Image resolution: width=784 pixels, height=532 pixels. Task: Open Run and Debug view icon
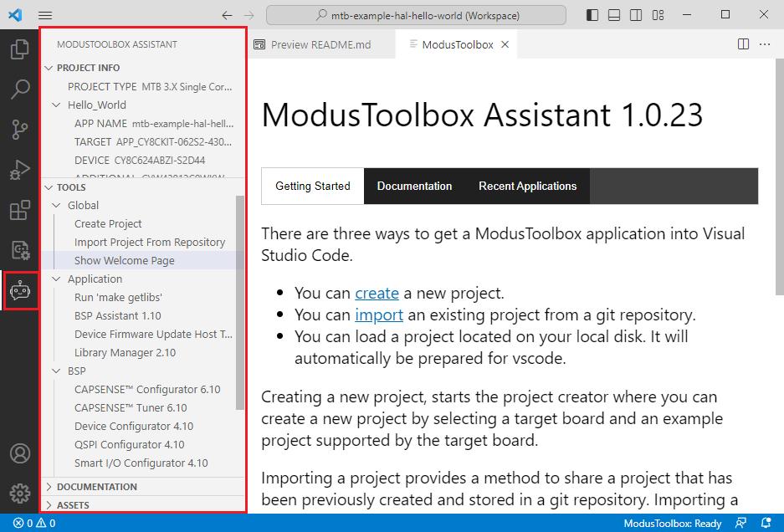point(19,170)
